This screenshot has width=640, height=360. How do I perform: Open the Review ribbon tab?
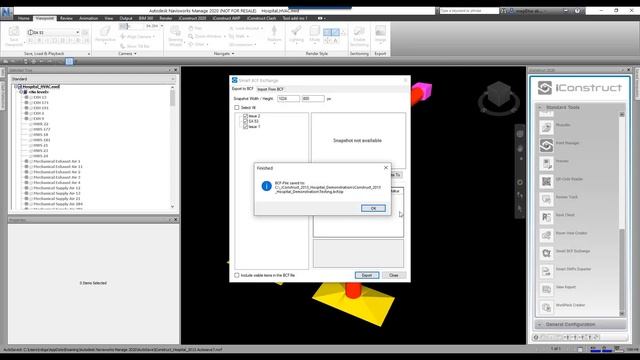(x=66, y=18)
